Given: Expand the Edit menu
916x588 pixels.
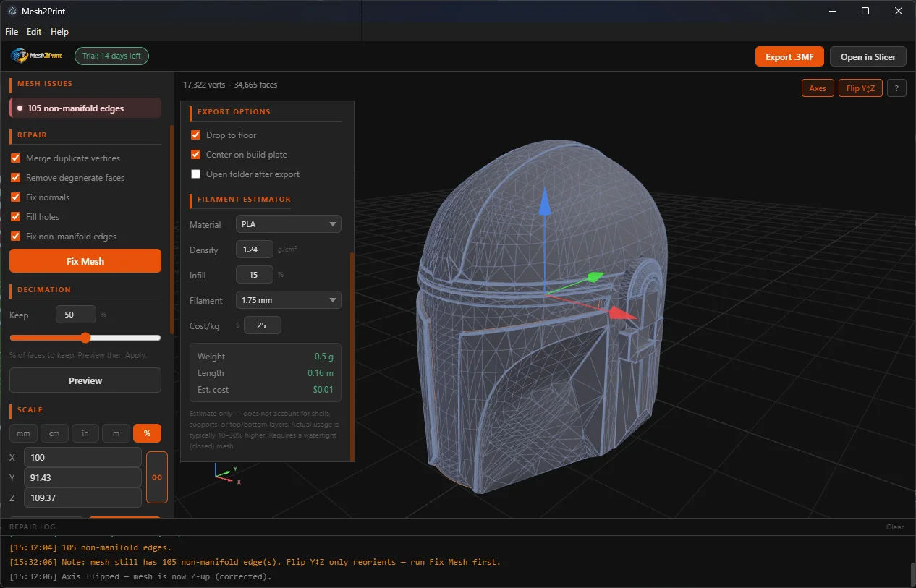Looking at the screenshot, I should coord(33,32).
